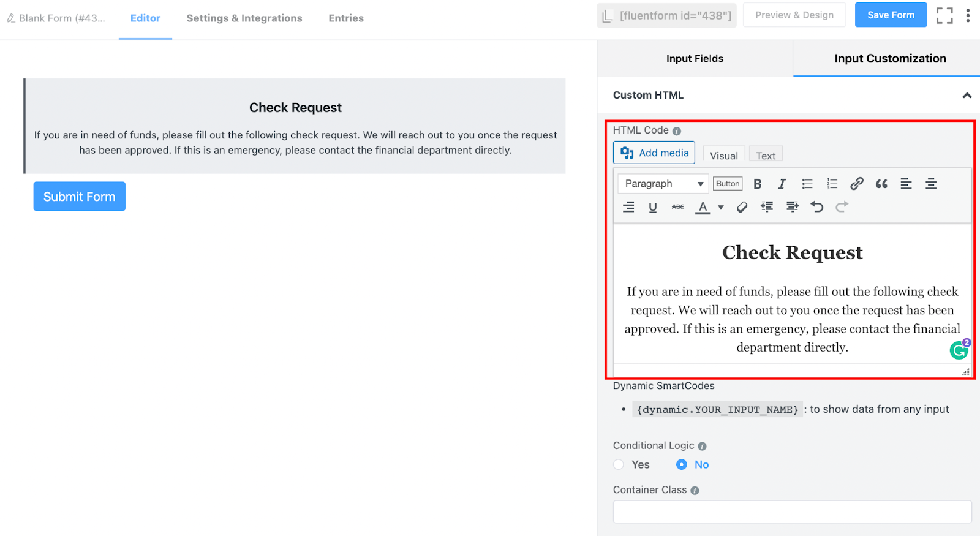
Task: Apply blockquote formatting
Action: click(881, 184)
